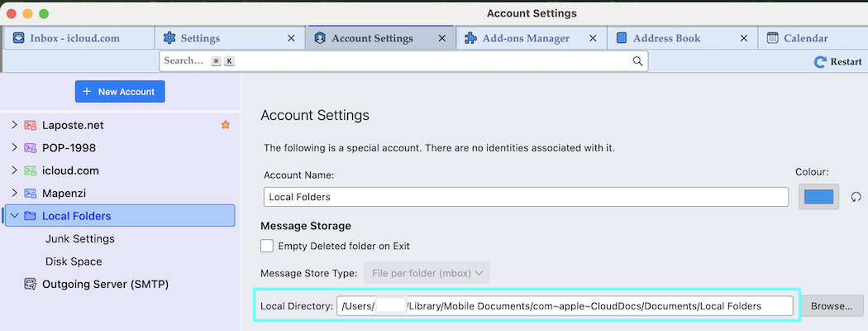Open the blue account Colour swatch
Screen dimensions: 868x331
coord(818,197)
